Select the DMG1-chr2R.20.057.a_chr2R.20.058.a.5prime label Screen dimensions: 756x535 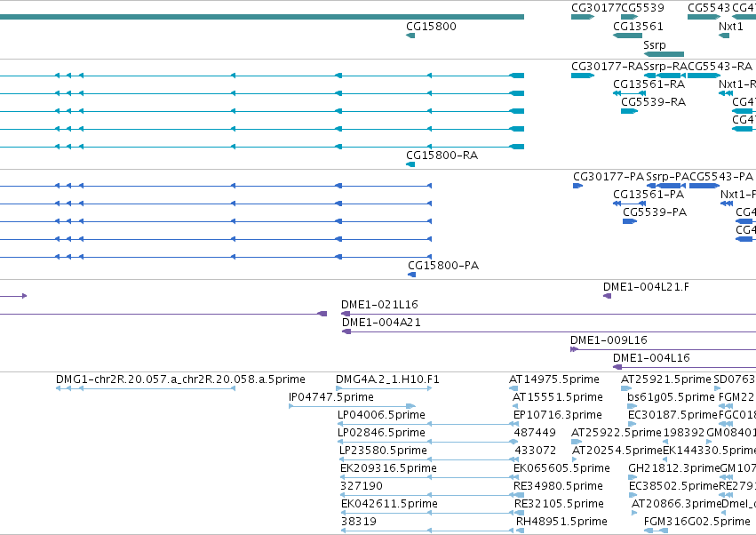pos(181,379)
